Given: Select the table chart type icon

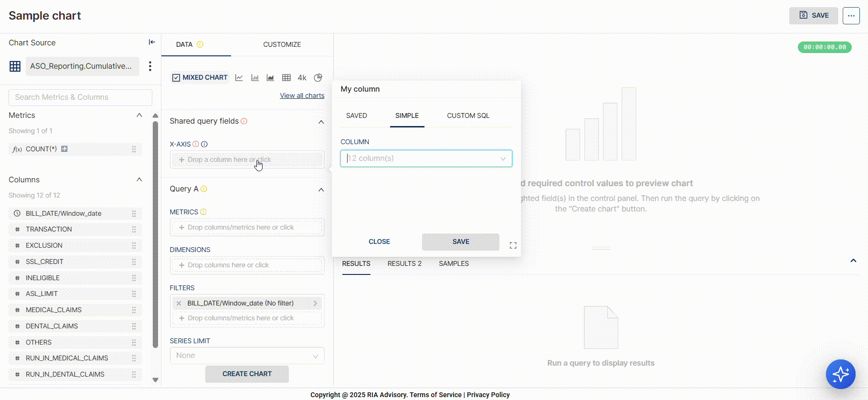Looking at the screenshot, I should point(286,78).
